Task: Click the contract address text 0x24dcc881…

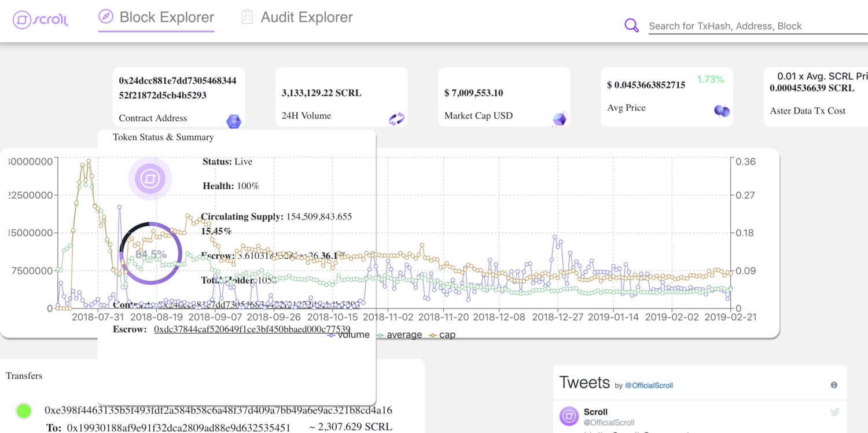Action: [x=178, y=88]
